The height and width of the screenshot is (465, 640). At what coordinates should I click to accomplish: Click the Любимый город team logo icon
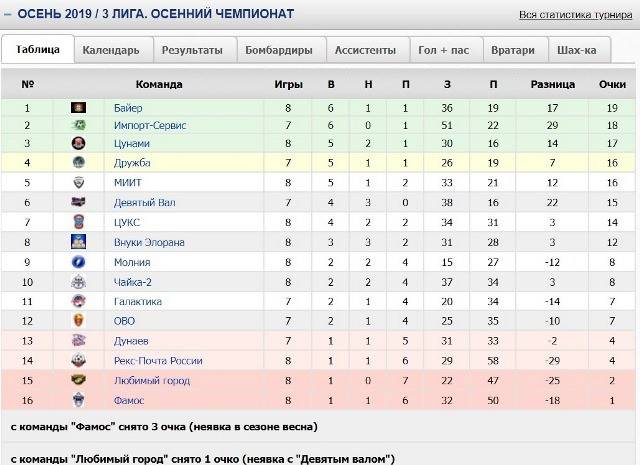tap(78, 380)
